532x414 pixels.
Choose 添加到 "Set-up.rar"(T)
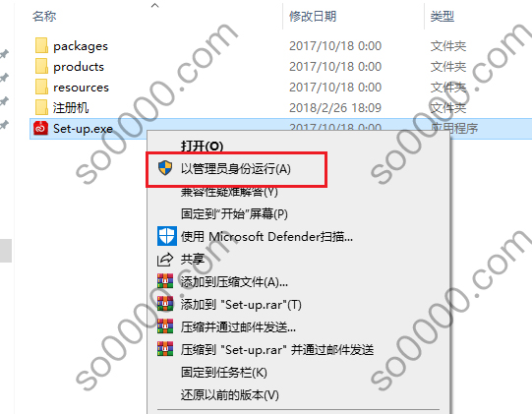click(241, 305)
